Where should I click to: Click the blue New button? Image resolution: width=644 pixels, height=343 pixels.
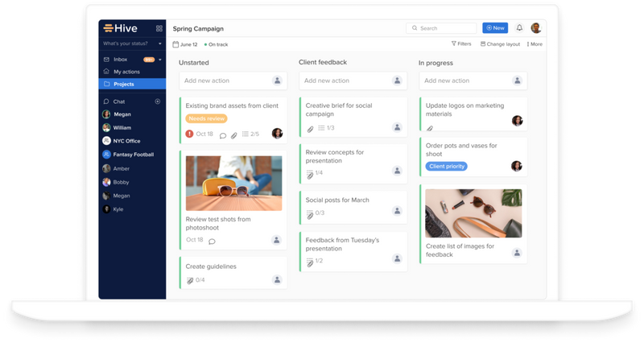click(x=495, y=28)
